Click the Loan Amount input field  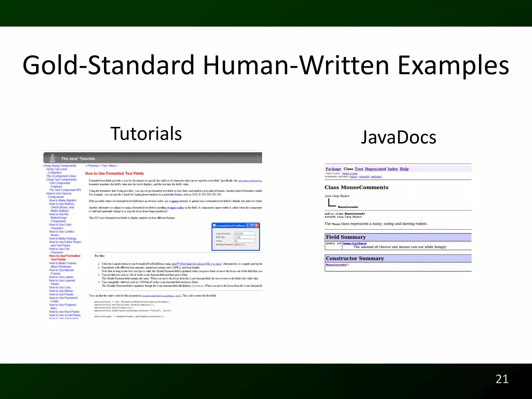[x=245, y=234]
